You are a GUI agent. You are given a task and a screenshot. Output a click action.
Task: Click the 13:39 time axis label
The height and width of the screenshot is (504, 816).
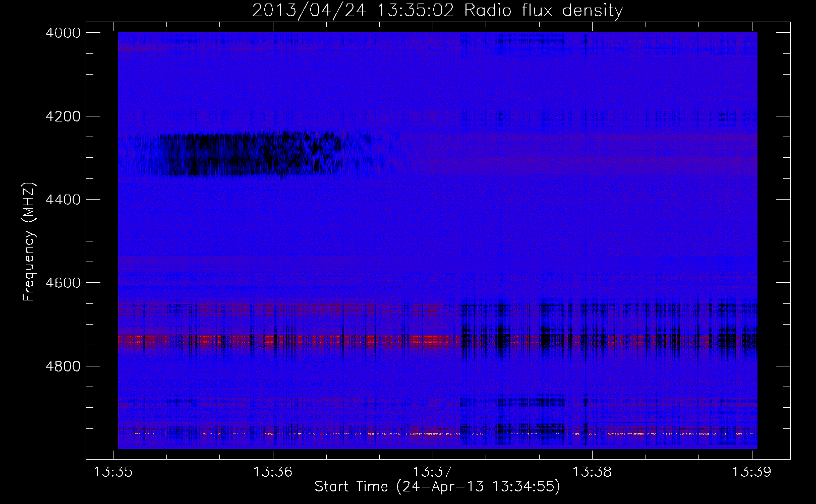click(x=751, y=472)
